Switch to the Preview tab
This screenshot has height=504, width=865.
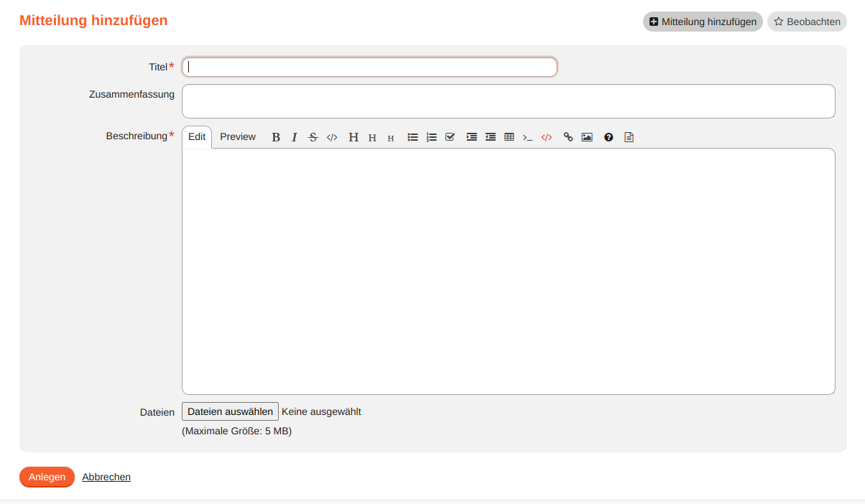[x=238, y=137]
